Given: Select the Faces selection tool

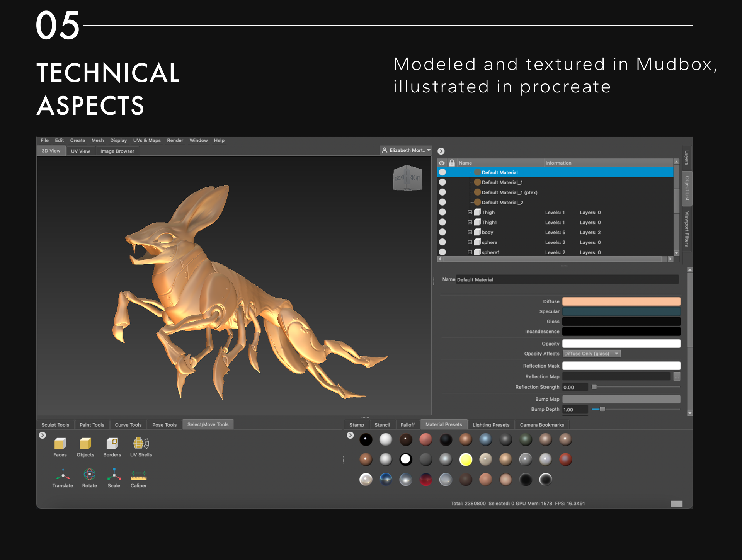Looking at the screenshot, I should point(60,444).
